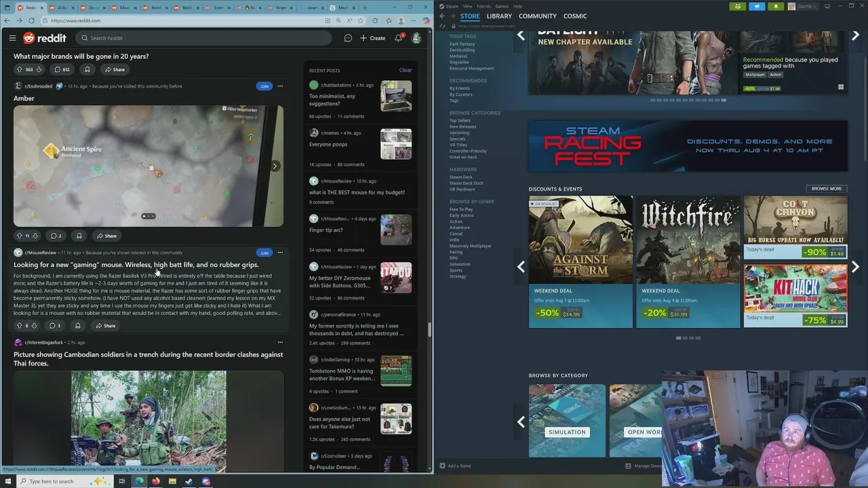The image size is (868, 488).
Task: Clear the Recent Posts list
Action: click(405, 70)
